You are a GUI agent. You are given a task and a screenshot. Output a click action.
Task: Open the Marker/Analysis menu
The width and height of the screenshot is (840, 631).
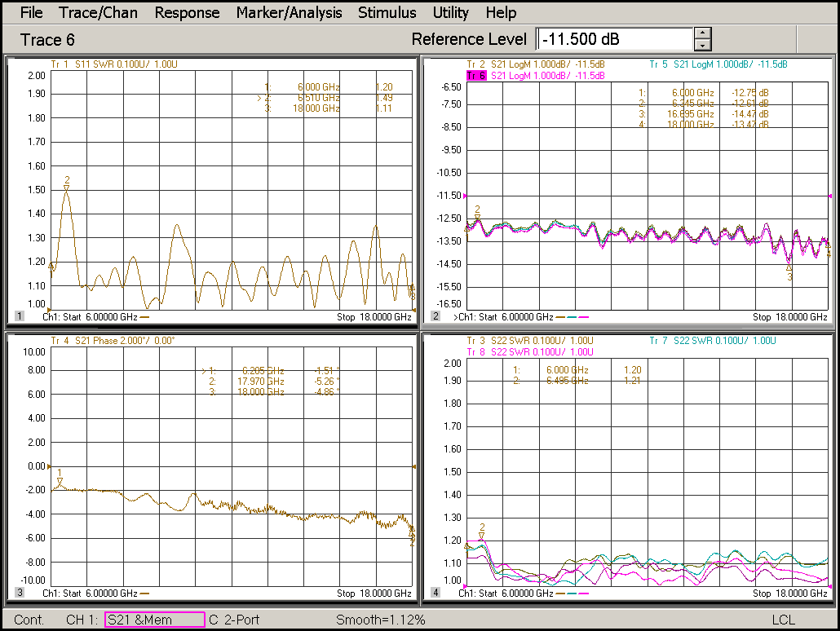289,12
